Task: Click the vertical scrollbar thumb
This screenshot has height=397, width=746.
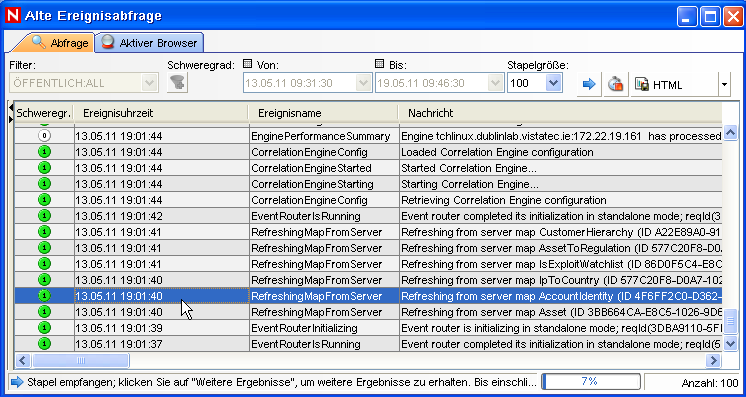Action: (730, 321)
